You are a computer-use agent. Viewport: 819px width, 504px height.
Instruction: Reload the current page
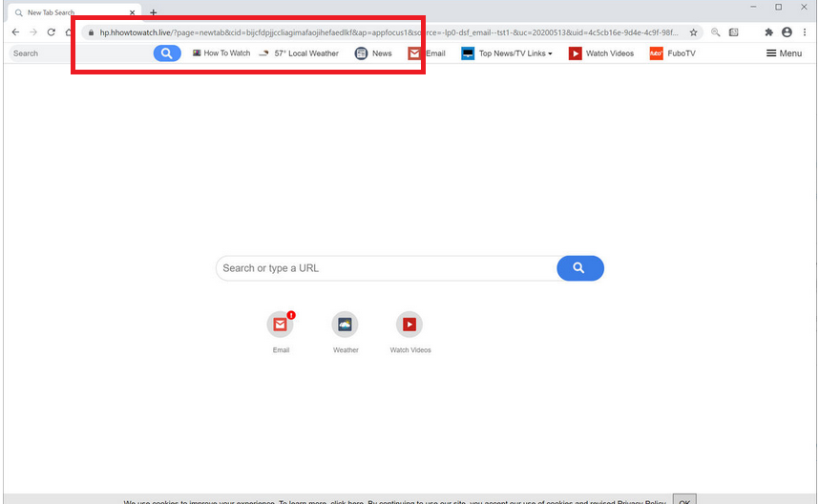pyautogui.click(x=51, y=32)
